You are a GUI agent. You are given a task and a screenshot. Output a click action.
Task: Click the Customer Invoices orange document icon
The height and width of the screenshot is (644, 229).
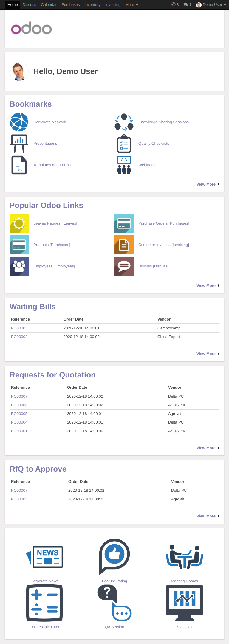124,245
